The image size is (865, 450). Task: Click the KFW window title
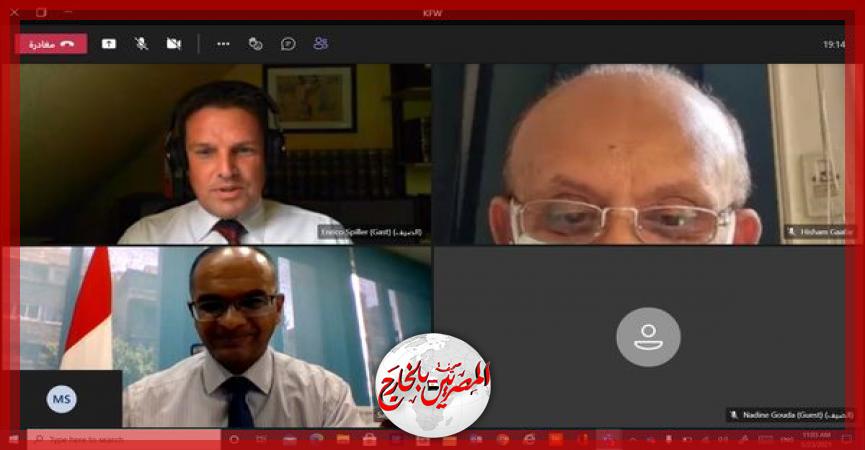(432, 13)
